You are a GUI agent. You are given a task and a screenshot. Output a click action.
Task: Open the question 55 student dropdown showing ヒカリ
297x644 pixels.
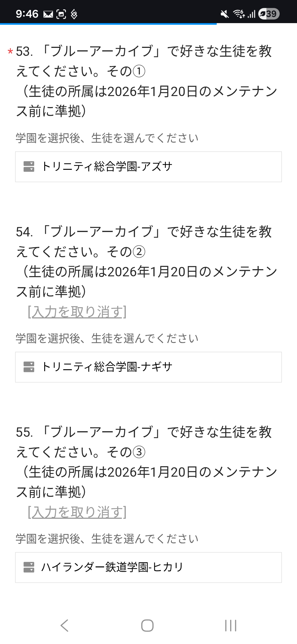[148, 567]
